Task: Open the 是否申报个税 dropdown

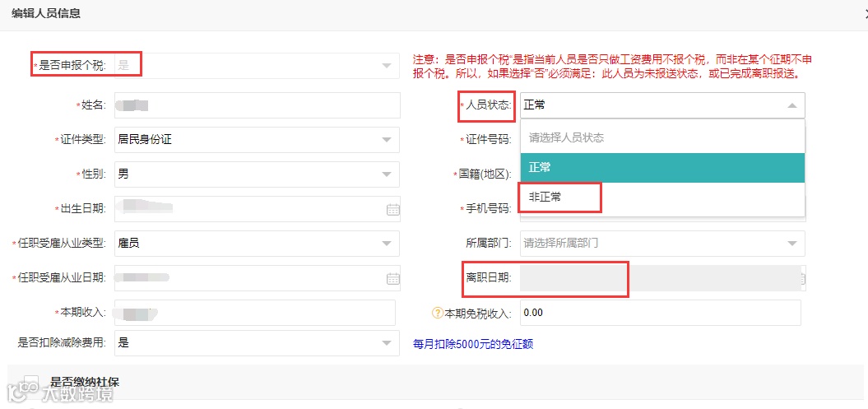Action: (386, 66)
